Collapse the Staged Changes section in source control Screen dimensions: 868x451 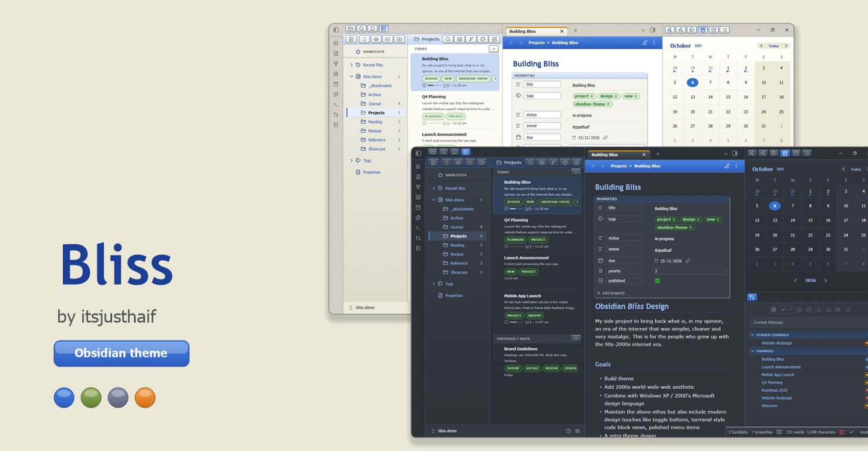pyautogui.click(x=752, y=335)
